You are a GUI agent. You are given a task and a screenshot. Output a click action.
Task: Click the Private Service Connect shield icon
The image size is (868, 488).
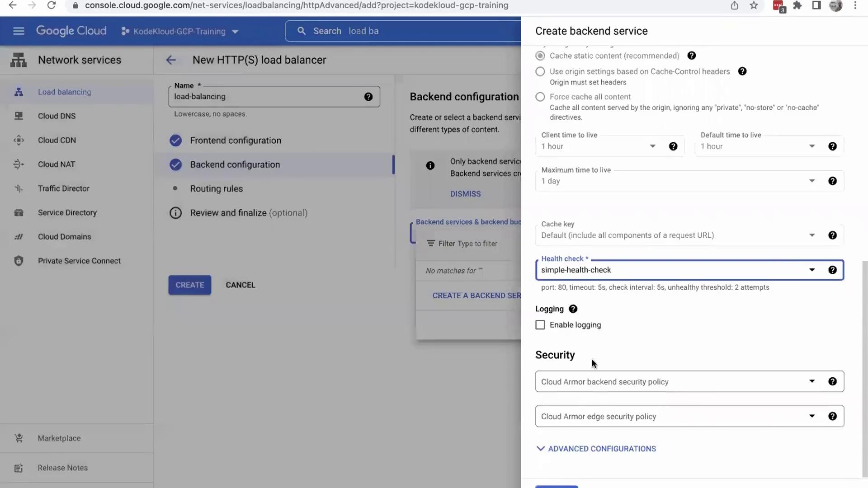coord(19,261)
